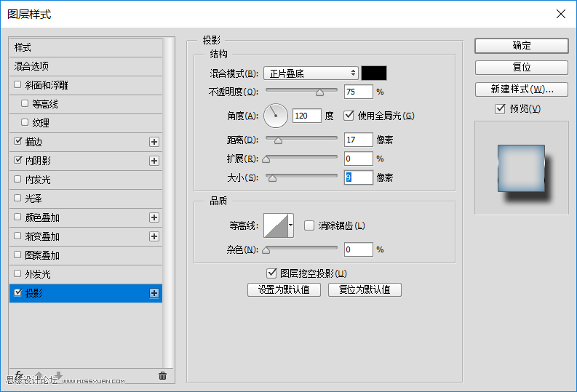577x392 pixels.
Task: Select the 光泽 effect row
Action: tap(86, 199)
